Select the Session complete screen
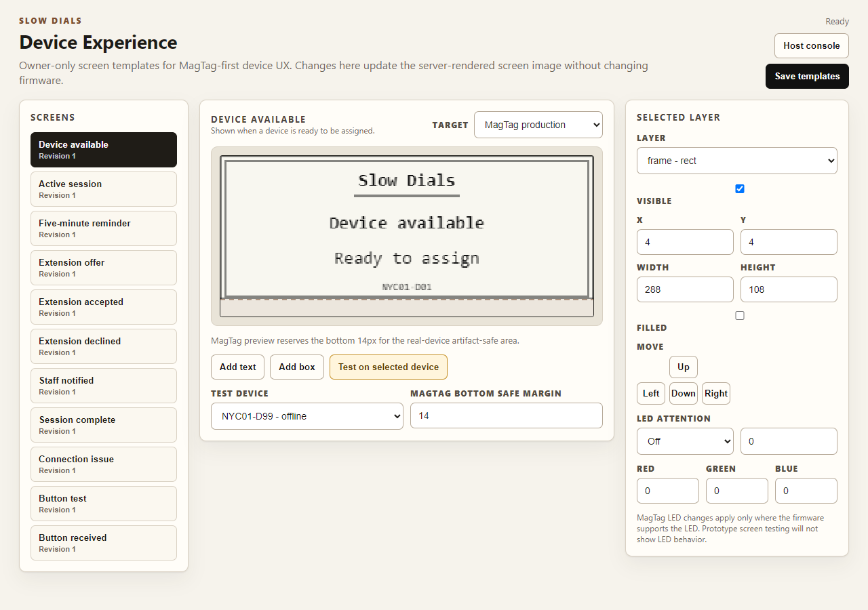Viewport: 868px width, 610px height. [104, 425]
